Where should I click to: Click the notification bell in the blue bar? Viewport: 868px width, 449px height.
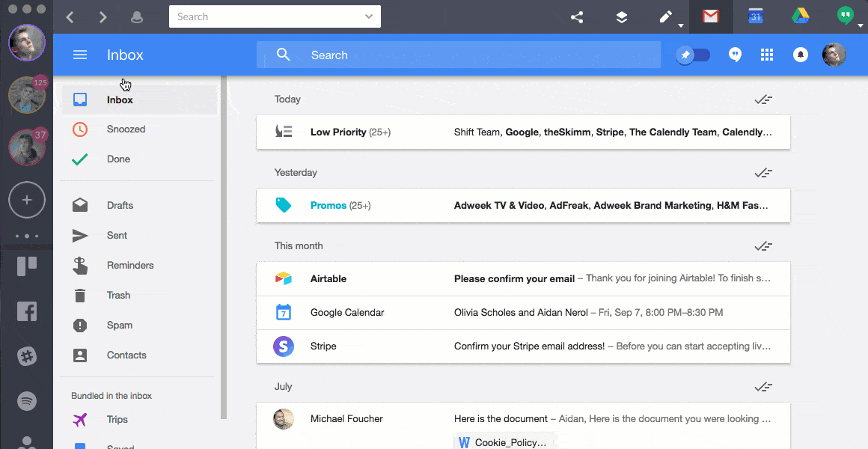(x=800, y=54)
